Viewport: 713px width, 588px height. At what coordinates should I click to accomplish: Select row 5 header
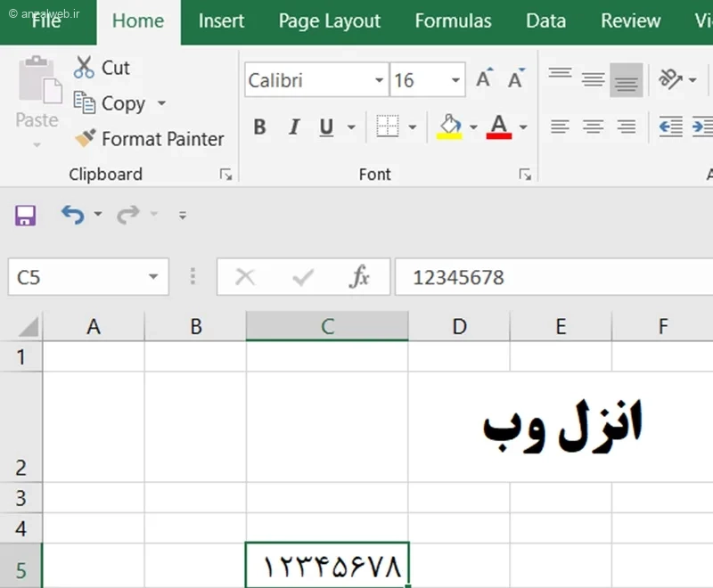(20, 566)
